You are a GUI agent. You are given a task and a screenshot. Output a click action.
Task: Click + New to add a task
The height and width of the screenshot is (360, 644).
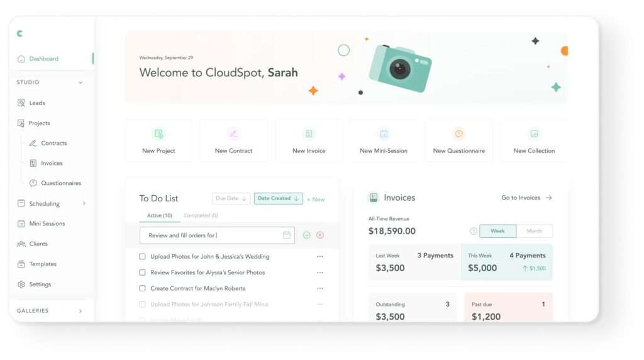pyautogui.click(x=316, y=200)
